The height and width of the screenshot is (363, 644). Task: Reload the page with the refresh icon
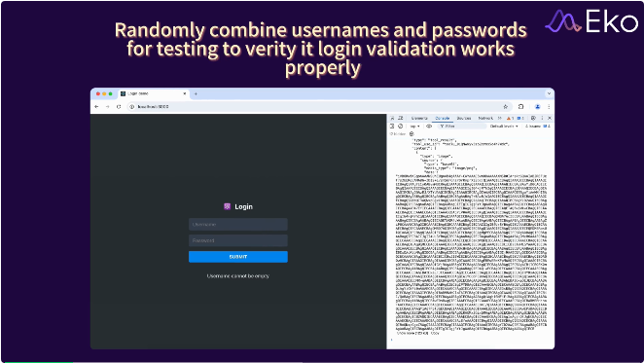tap(119, 106)
